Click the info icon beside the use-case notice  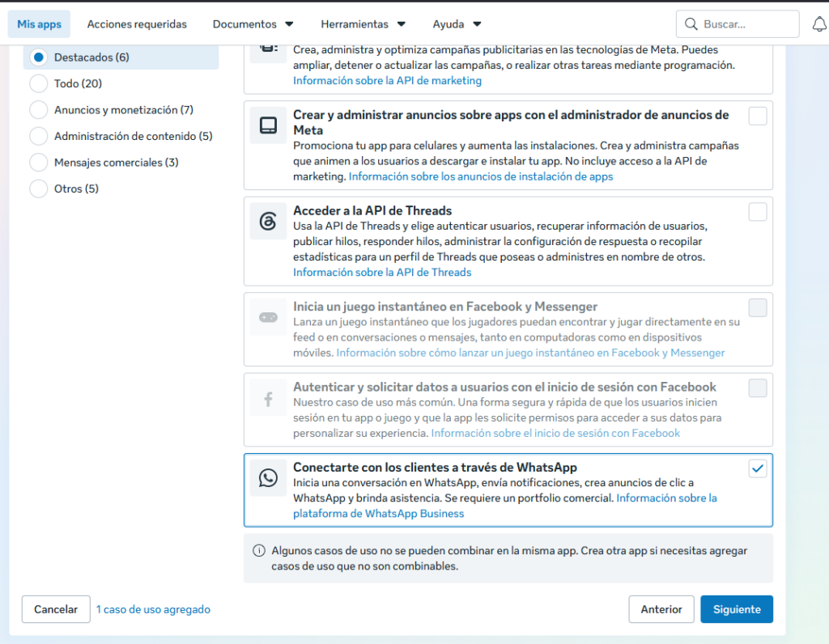(x=259, y=550)
